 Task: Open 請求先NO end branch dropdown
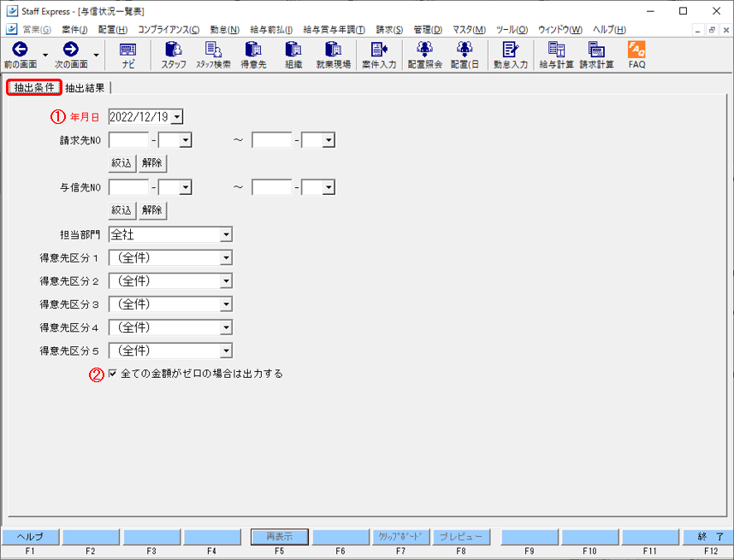click(329, 140)
